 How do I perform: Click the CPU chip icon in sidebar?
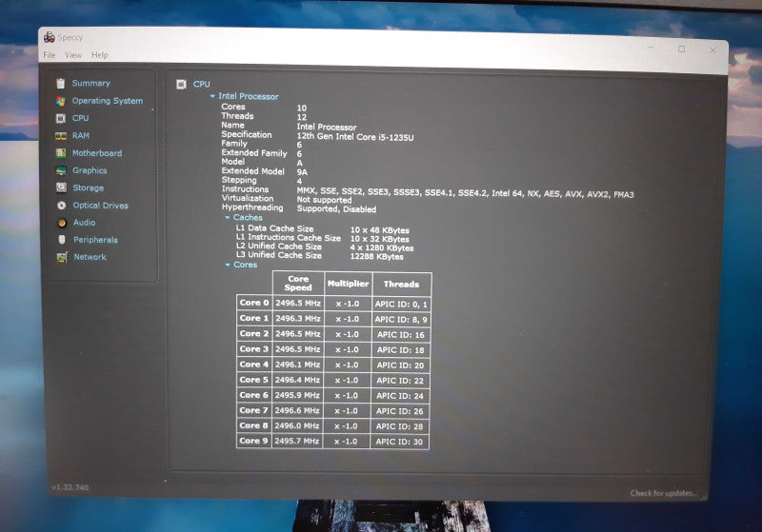coord(60,118)
